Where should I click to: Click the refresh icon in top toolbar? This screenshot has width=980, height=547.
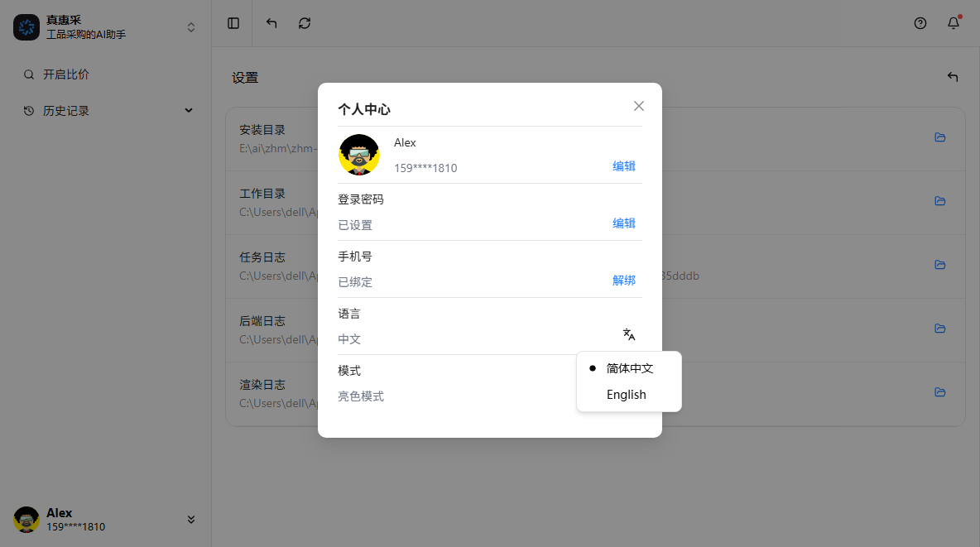tap(305, 23)
